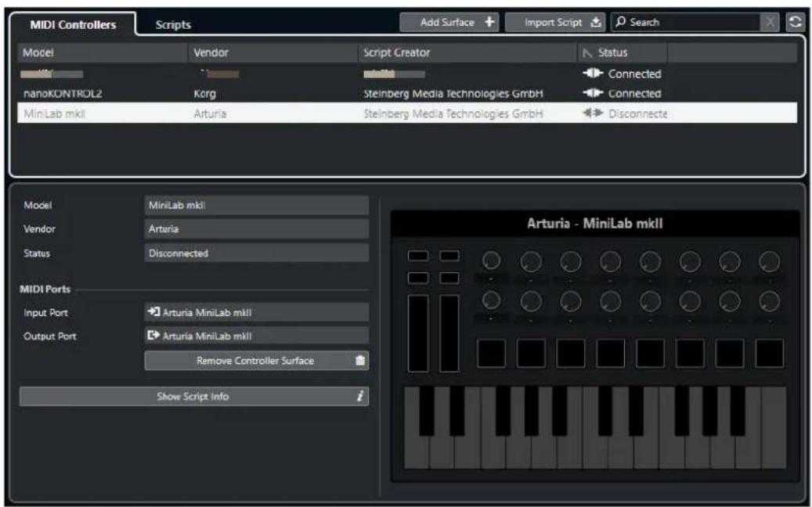This screenshot has width=812, height=507.
Task: Click the refresh icon beside search
Action: click(796, 22)
